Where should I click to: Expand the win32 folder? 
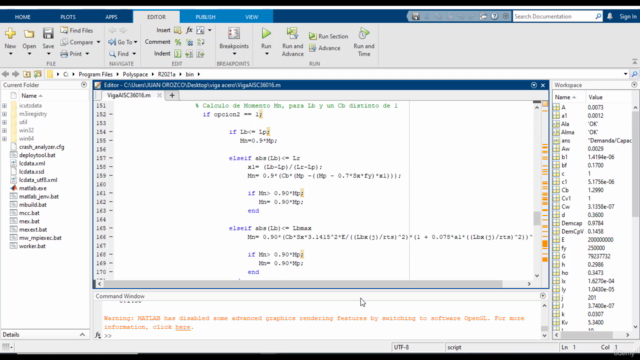point(4,130)
